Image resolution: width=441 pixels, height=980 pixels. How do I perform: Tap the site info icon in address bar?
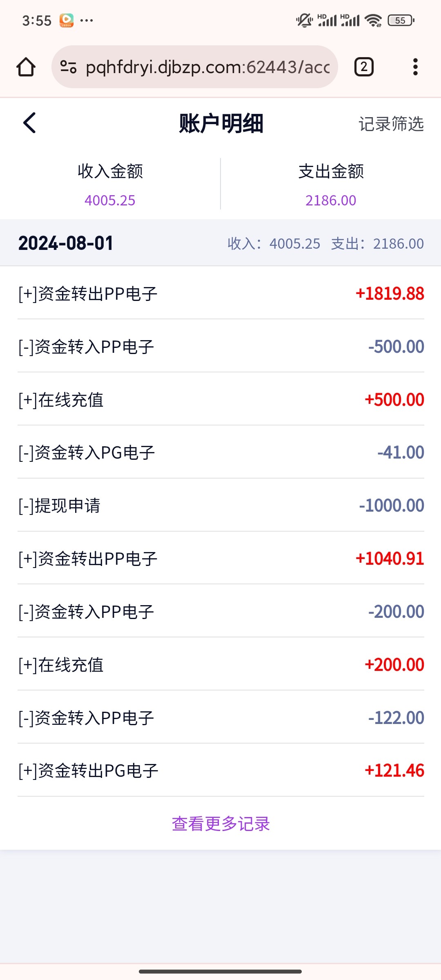pyautogui.click(x=68, y=67)
